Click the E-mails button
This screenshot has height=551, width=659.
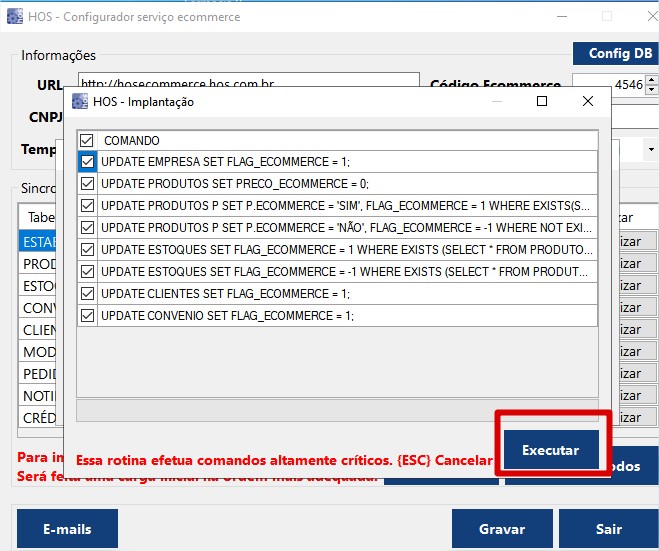67,529
